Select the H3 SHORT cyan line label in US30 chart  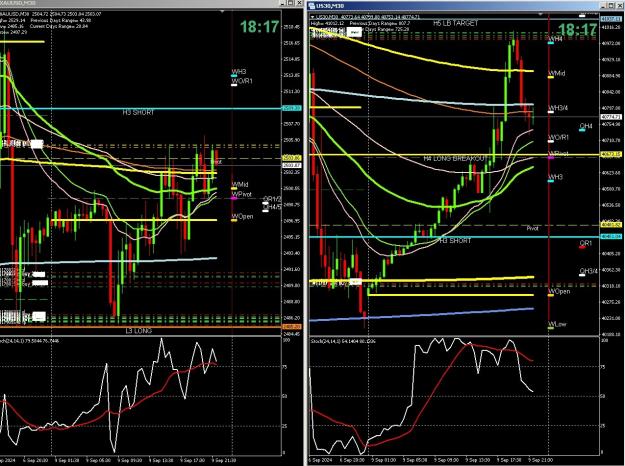[455, 241]
